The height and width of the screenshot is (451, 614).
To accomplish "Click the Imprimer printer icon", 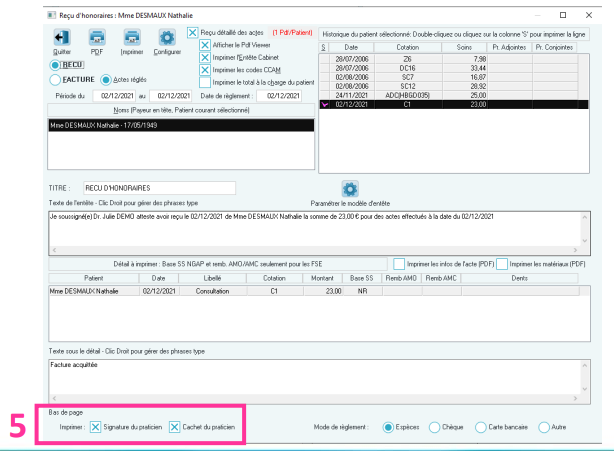I will 132,38.
